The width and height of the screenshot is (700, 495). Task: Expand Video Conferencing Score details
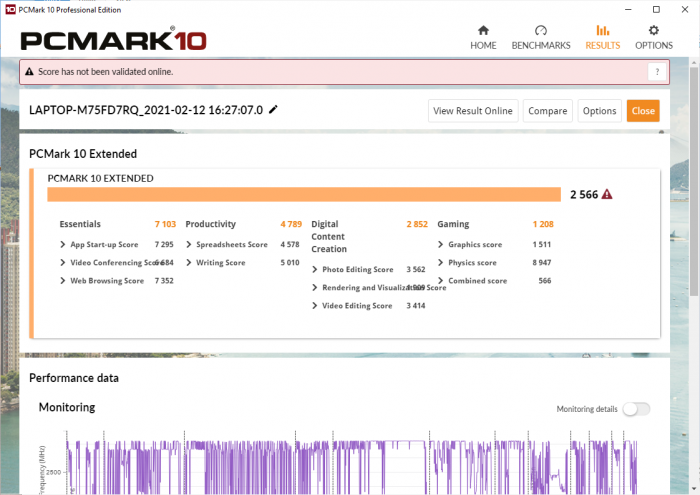(x=63, y=262)
